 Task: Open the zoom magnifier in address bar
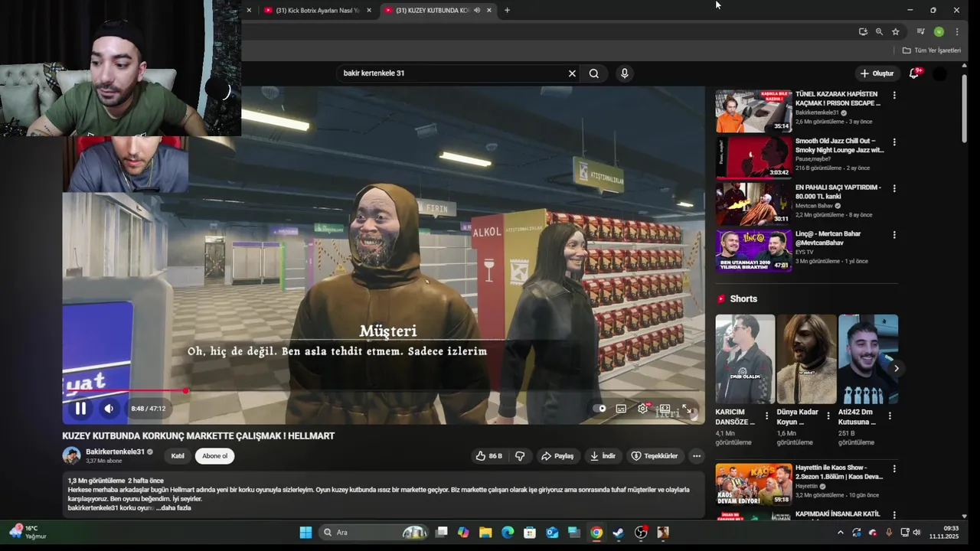(x=879, y=31)
